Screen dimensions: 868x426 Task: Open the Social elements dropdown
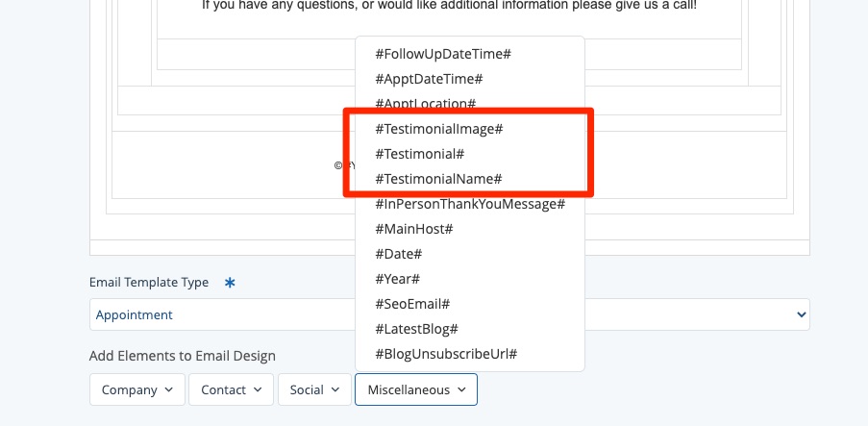313,389
